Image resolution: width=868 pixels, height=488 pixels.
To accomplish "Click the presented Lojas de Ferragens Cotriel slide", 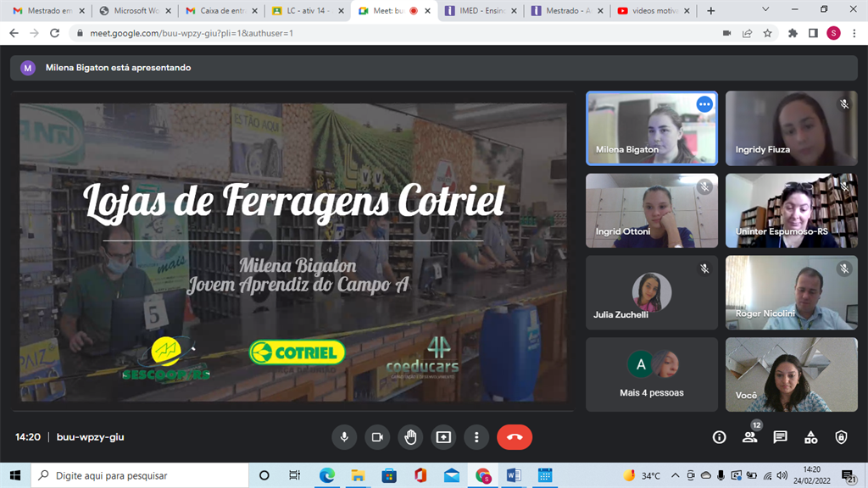I will click(x=293, y=252).
